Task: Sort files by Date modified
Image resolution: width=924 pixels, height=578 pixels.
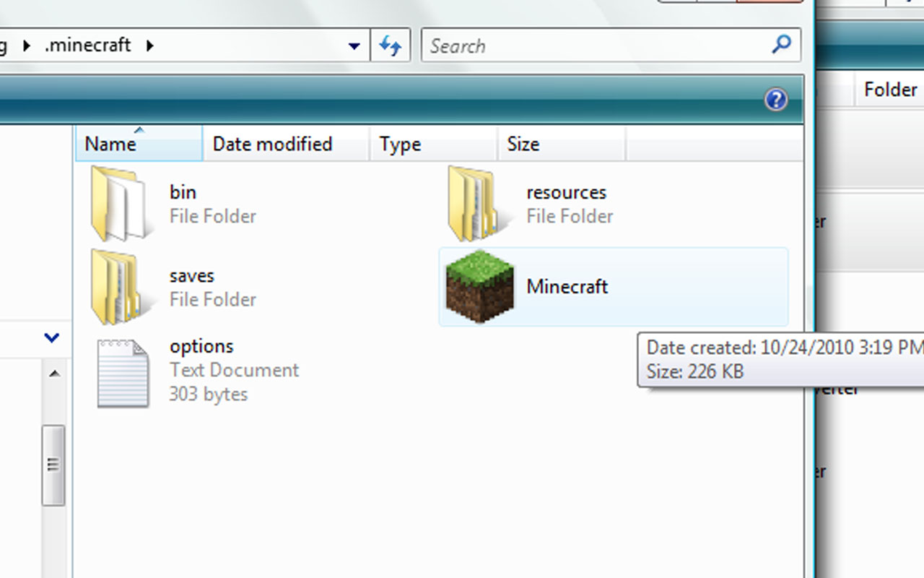Action: 271,143
